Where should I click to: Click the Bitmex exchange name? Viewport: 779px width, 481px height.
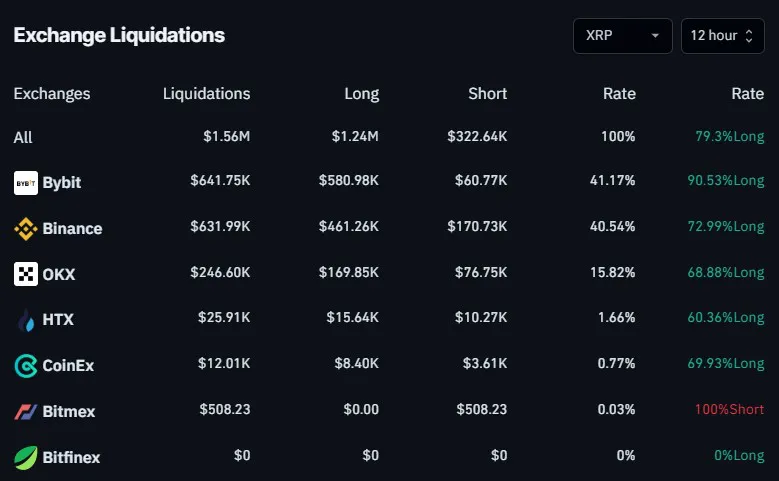(x=69, y=411)
